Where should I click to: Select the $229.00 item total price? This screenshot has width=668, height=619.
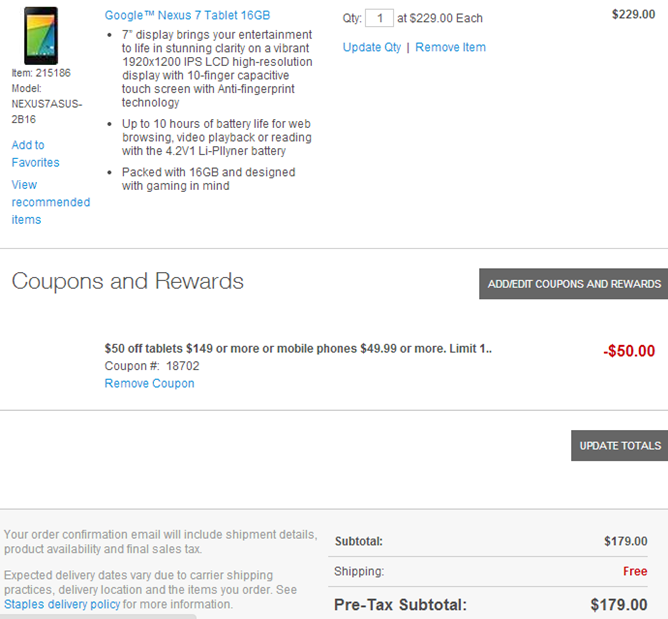tap(633, 14)
